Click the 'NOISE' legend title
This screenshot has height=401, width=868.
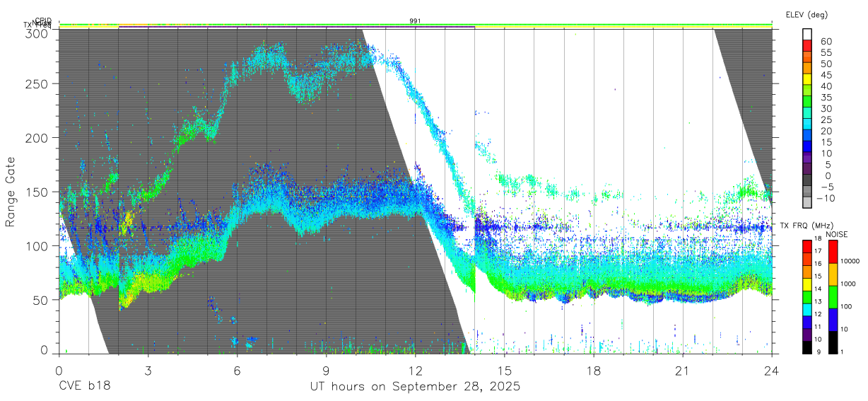837,234
